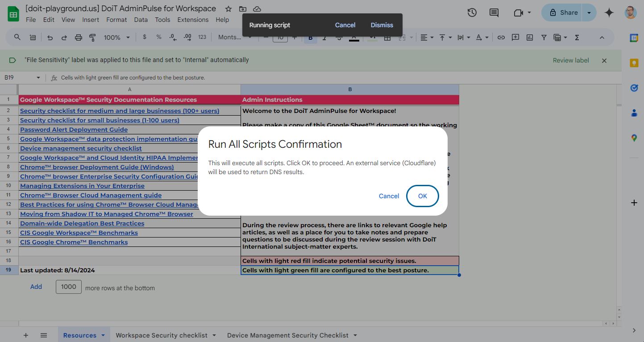Open Resources tab options arrow

click(103, 335)
